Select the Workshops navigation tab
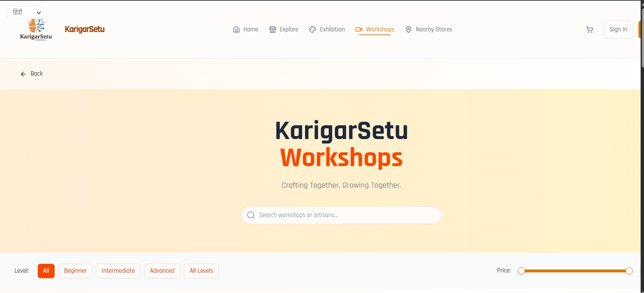644x293 pixels. click(375, 29)
